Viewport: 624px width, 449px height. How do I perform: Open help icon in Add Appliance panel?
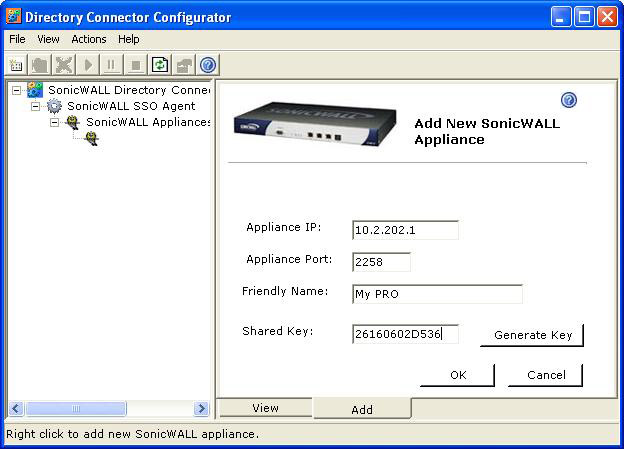click(x=569, y=100)
